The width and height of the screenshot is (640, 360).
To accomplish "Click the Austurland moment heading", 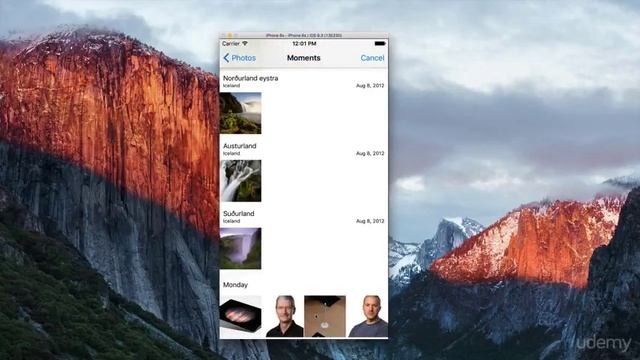I will [240, 146].
